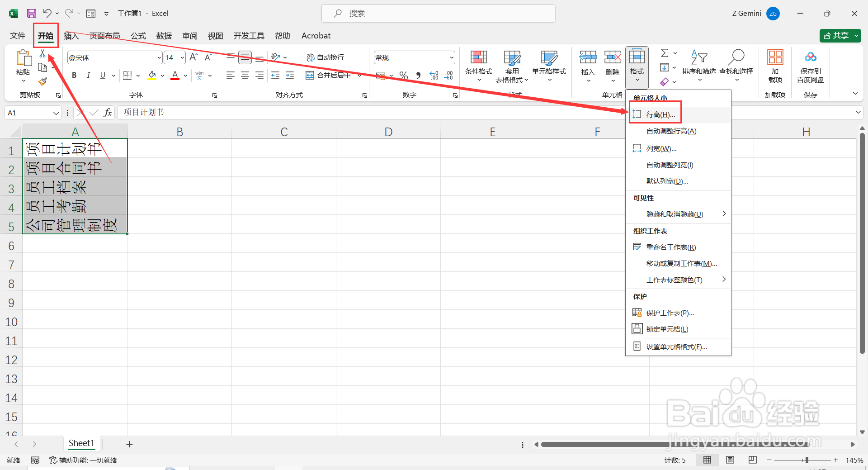Open the number format dropdown (常规)
This screenshot has width=868, height=470.
point(451,58)
